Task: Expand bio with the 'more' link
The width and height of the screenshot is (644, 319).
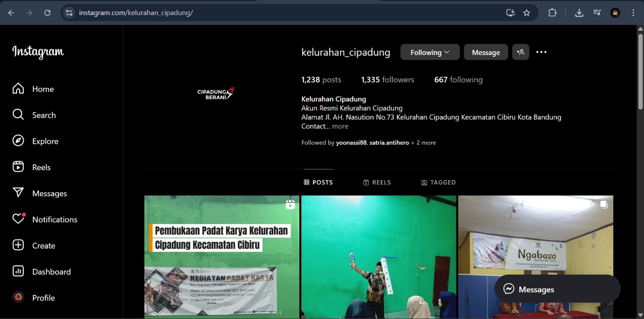Action: [x=340, y=127]
